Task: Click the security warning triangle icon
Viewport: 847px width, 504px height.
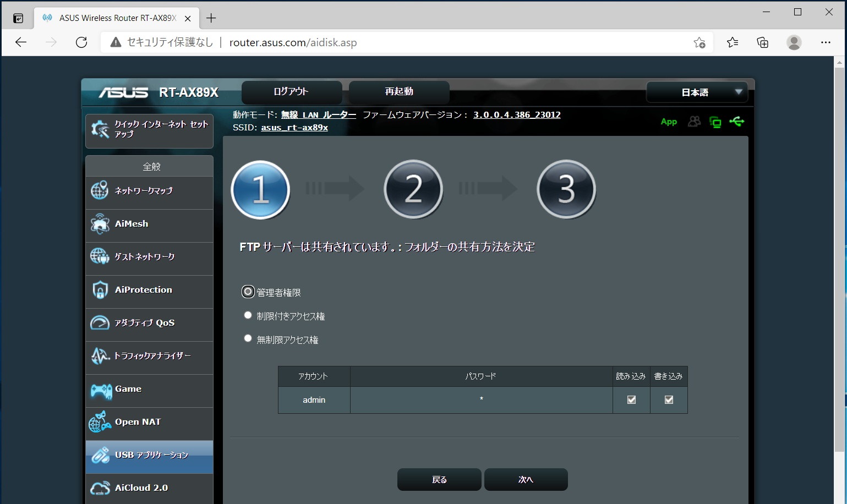Action: (x=116, y=42)
